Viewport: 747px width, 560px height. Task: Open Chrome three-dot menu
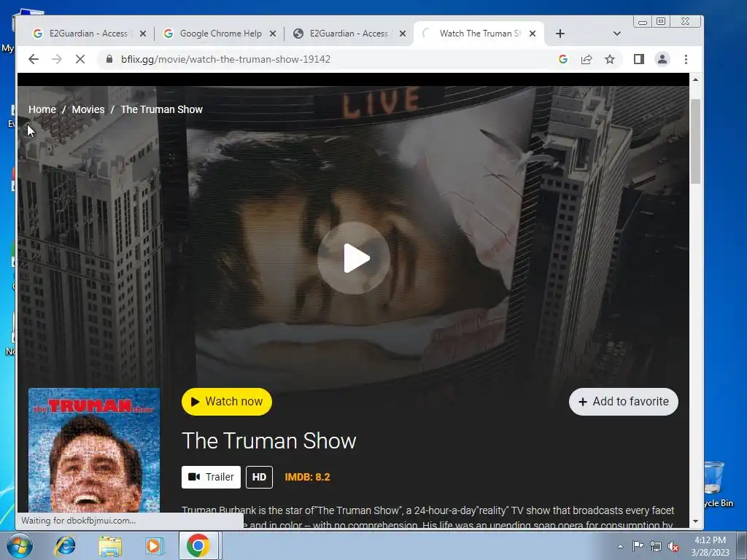(686, 59)
